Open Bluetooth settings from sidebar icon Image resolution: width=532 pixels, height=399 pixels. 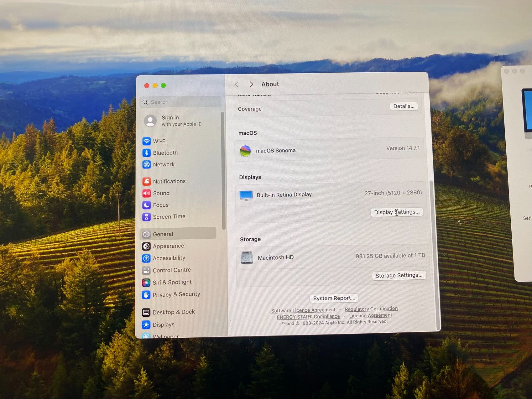tap(146, 153)
